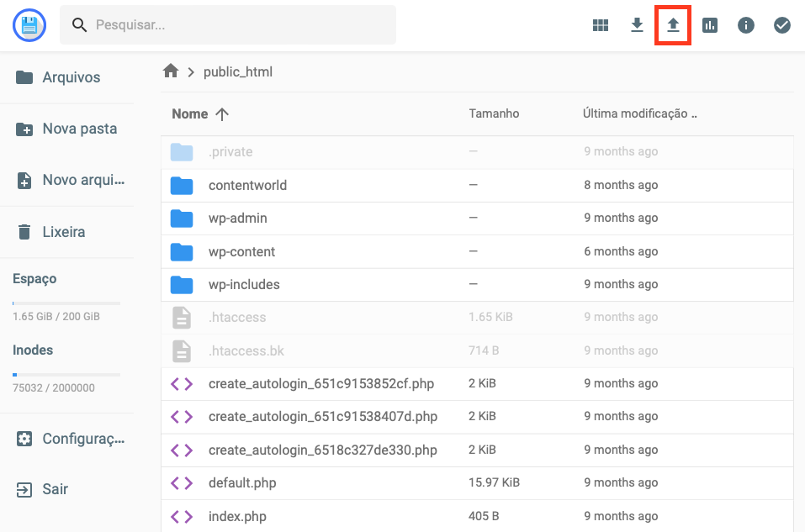Open Arquivos in the sidebar
The image size is (805, 532).
pos(65,77)
